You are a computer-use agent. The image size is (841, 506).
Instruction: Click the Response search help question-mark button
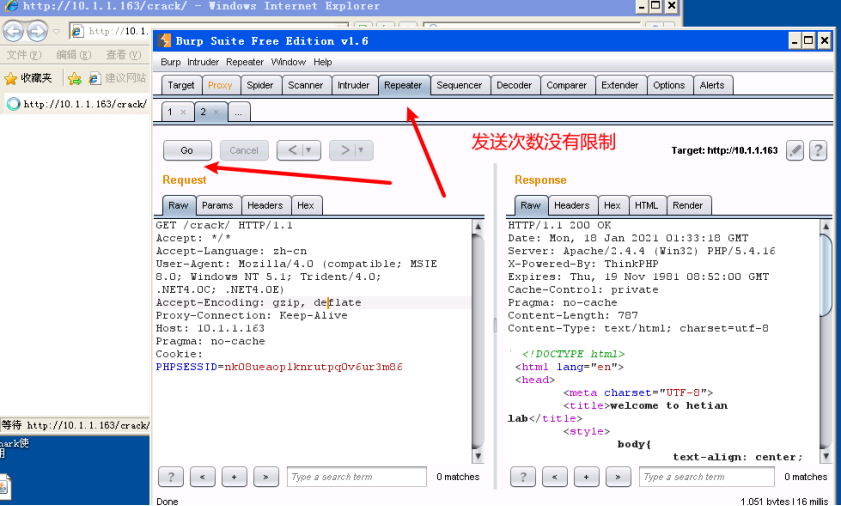[x=523, y=476]
